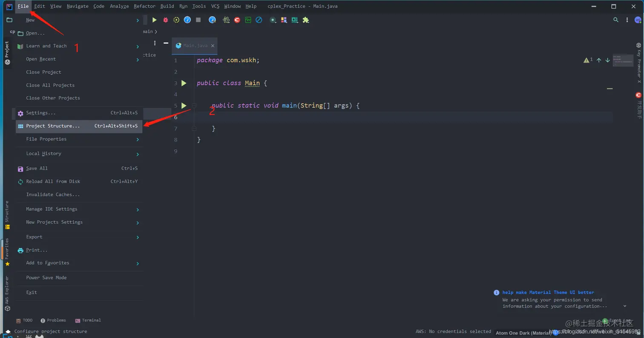
Task: Expand the Manage IDE Settings submenu
Action: click(x=79, y=209)
